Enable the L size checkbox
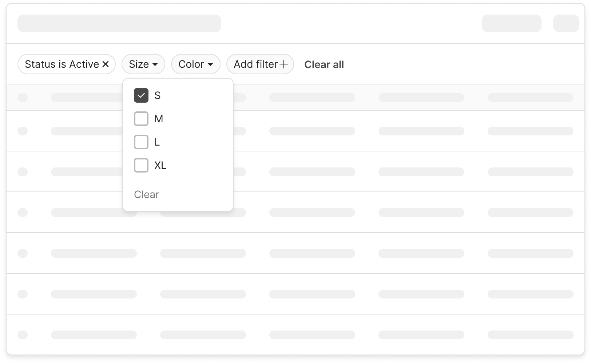The width and height of the screenshot is (591, 364). (x=141, y=142)
